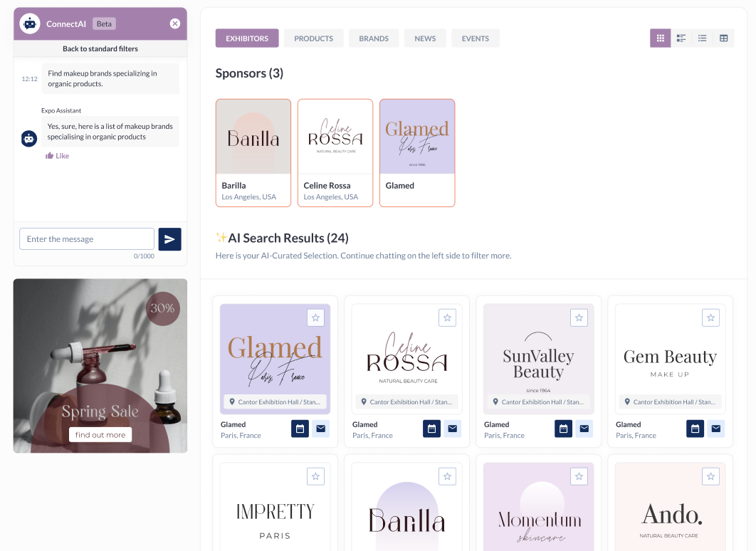Click 'find out more' on Spring Sale ad

[x=100, y=435]
